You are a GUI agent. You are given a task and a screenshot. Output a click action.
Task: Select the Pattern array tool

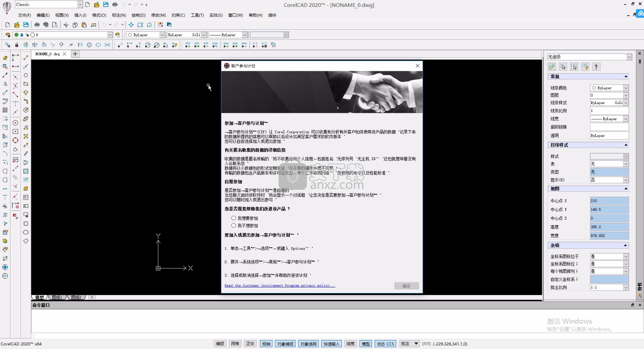pyautogui.click(x=5, y=110)
